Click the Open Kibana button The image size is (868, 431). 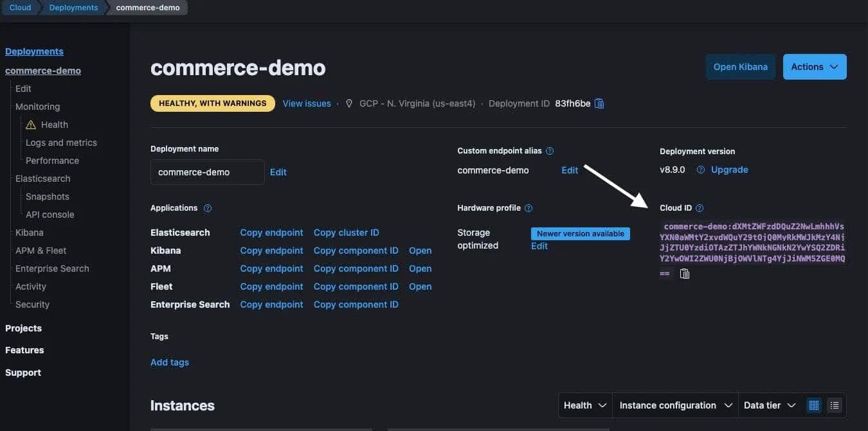point(740,66)
